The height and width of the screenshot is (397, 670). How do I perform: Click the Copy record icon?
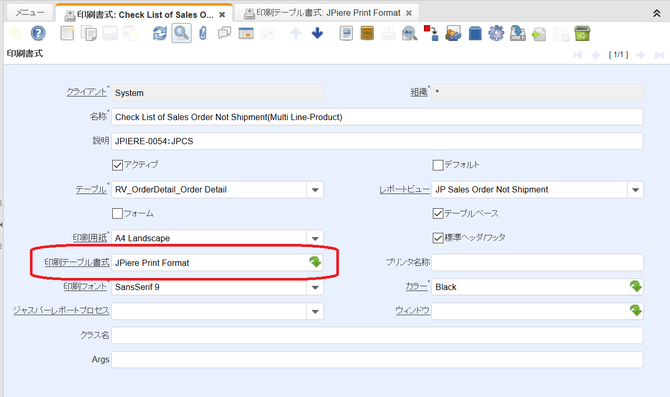point(88,33)
